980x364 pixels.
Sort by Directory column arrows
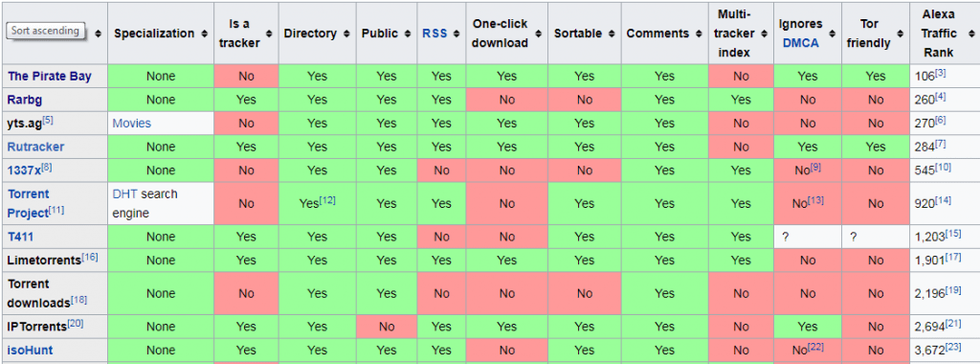pyautogui.click(x=346, y=34)
